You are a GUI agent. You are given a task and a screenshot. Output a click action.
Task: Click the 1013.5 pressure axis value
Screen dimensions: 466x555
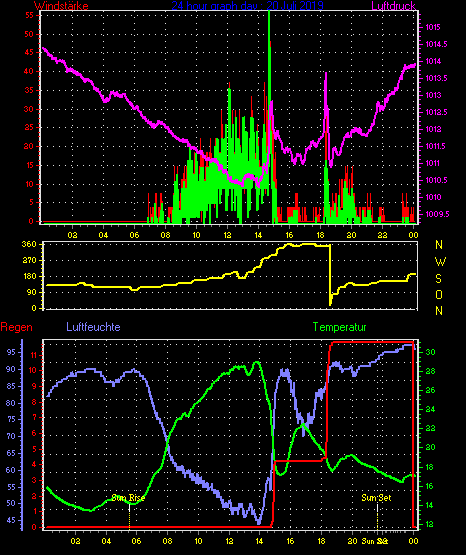coord(436,78)
